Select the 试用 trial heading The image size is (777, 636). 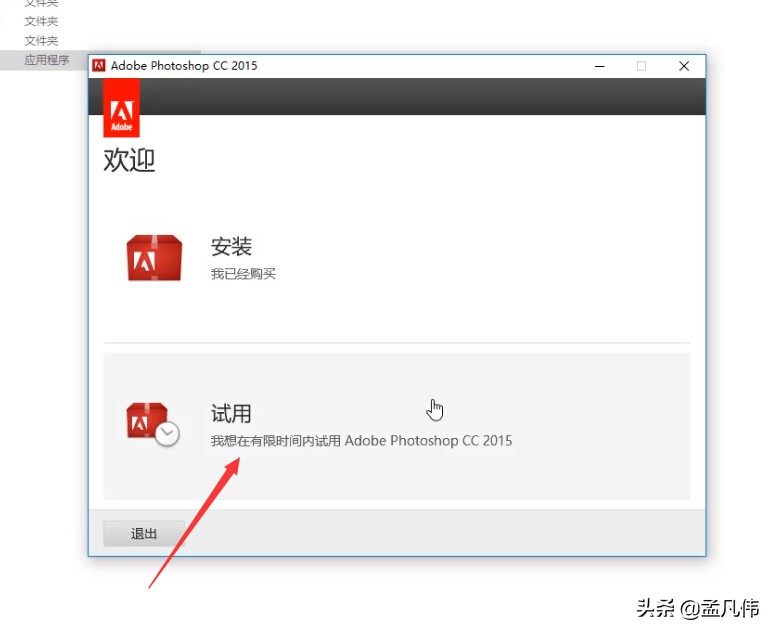point(231,413)
